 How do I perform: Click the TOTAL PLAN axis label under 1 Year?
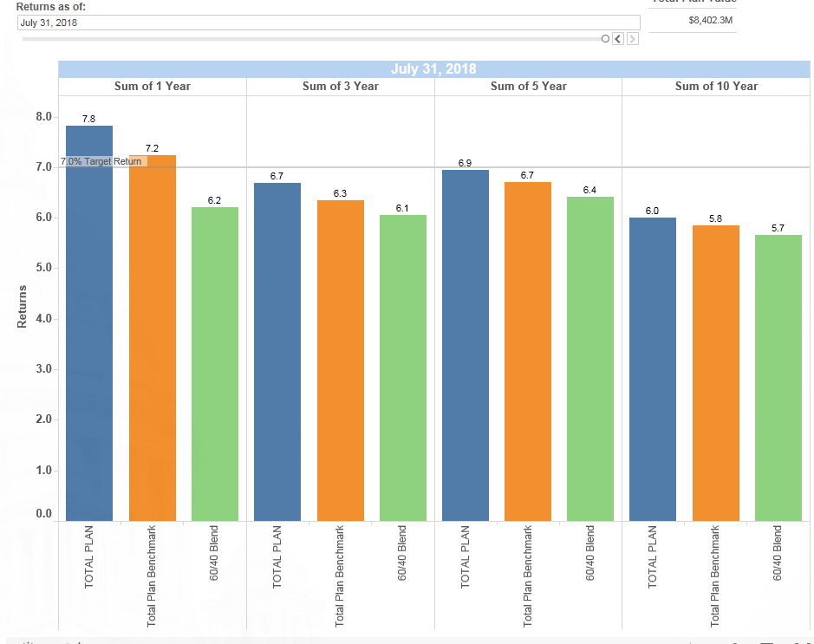click(88, 556)
